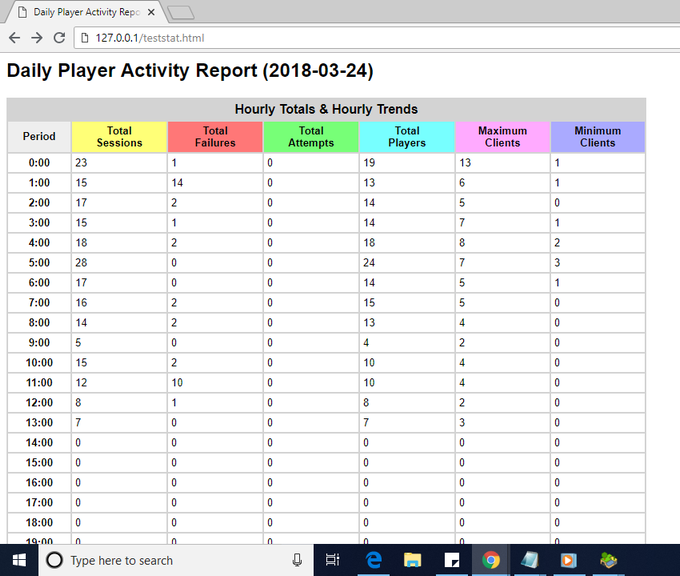Click the green Total Attempts column header
680x576 pixels.
[x=311, y=137]
